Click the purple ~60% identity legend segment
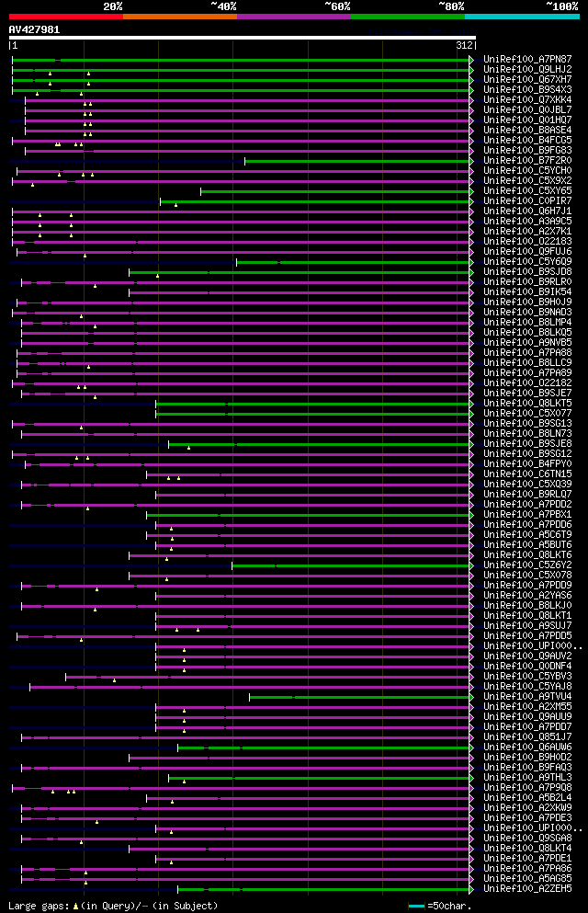588x913 pixels. point(294,17)
